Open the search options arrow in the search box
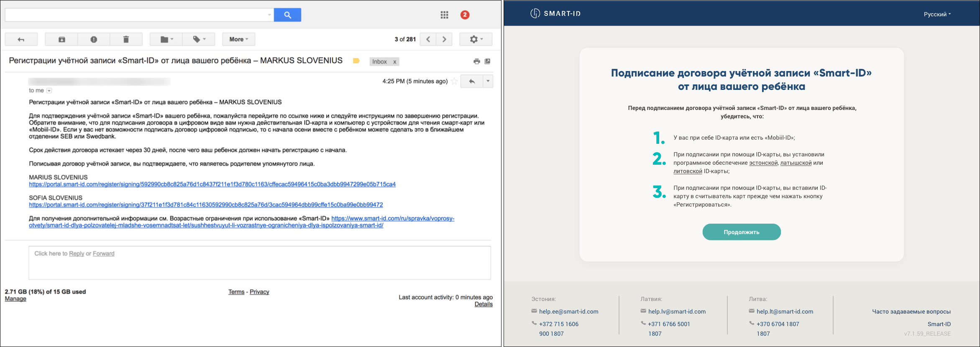This screenshot has height=347, width=980. coord(269,15)
